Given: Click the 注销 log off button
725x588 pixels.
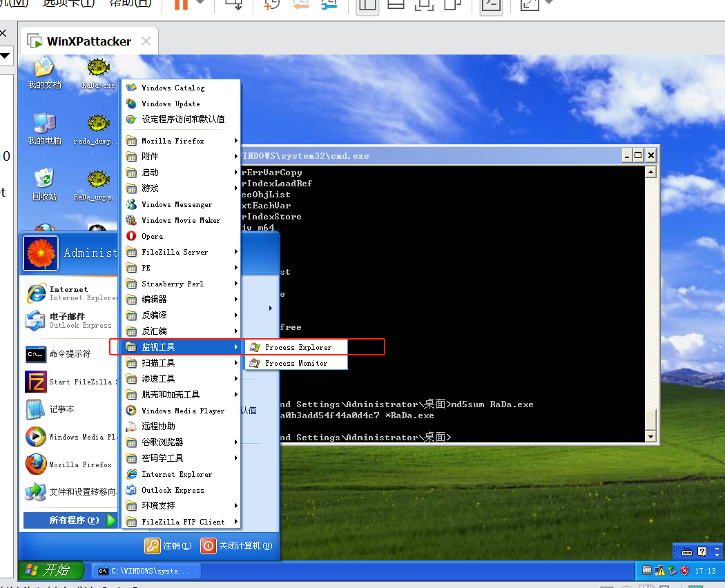Looking at the screenshot, I should point(168,546).
